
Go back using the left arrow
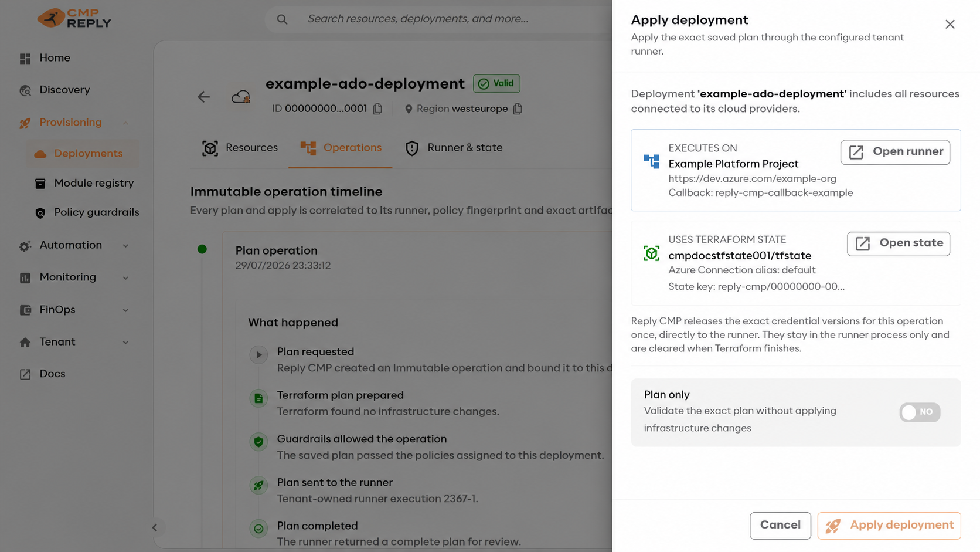pos(203,97)
